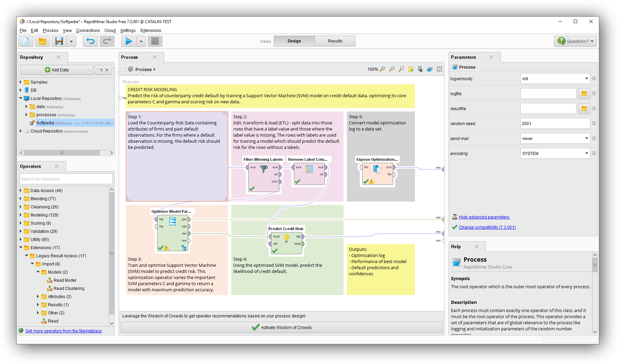Switch to the Design view
The width and height of the screenshot is (619, 364).
[x=294, y=41]
